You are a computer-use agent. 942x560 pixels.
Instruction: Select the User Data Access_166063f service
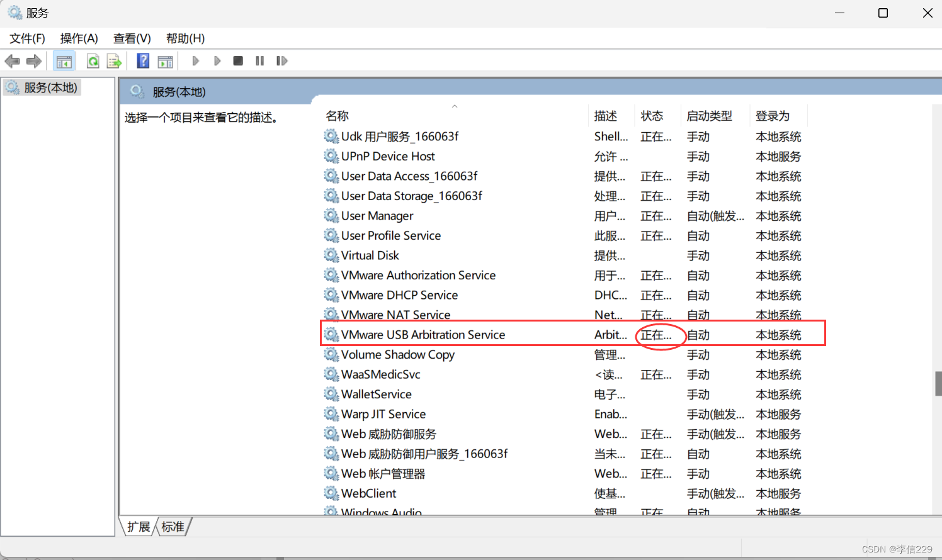[409, 176]
